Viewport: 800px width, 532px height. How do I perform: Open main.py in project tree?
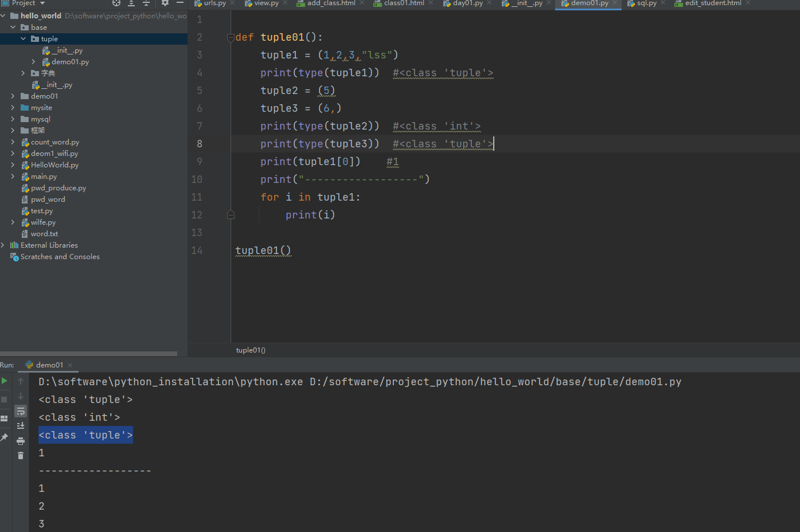tap(44, 177)
